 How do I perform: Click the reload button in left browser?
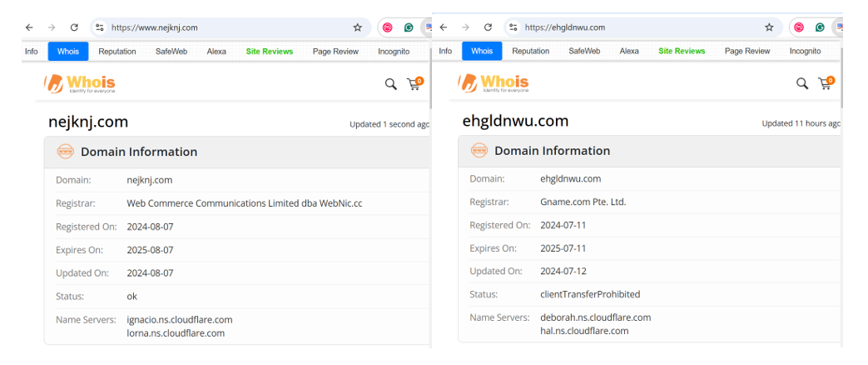pos(74,27)
